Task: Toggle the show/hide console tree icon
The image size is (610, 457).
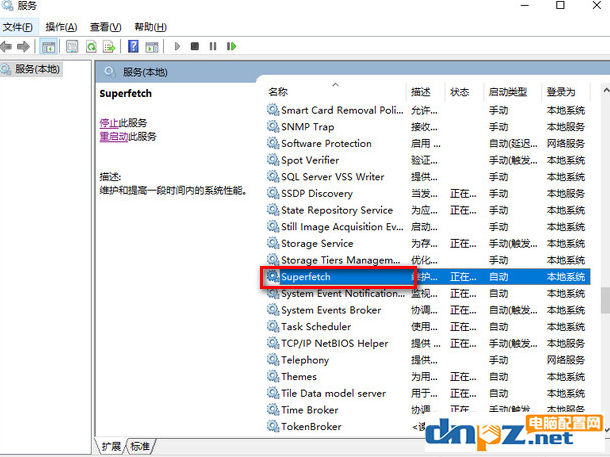Action: click(49, 47)
